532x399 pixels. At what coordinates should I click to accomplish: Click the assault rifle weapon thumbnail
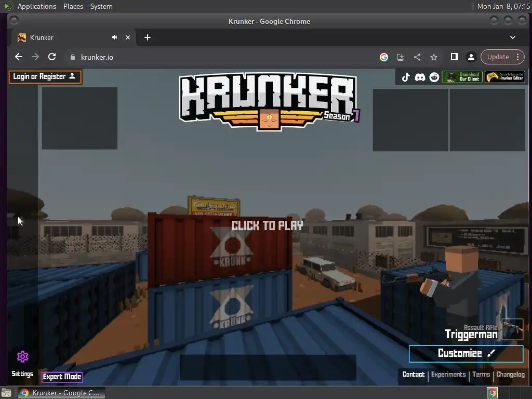pyautogui.click(x=512, y=329)
